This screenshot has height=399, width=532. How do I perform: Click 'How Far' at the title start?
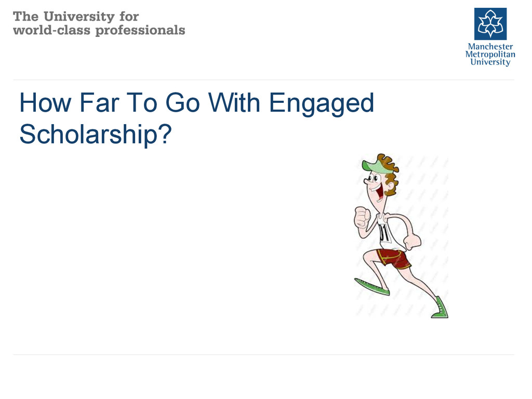[x=69, y=103]
